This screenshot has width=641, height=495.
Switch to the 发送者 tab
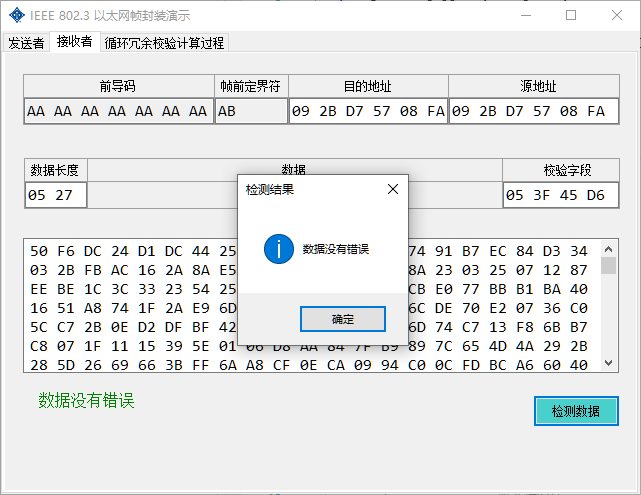[x=26, y=42]
